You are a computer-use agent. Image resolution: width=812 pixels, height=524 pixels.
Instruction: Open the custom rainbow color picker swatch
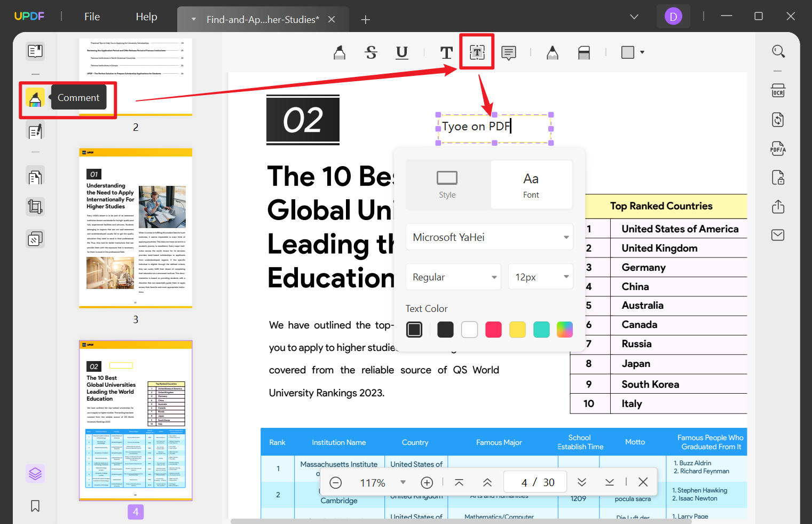pyautogui.click(x=565, y=330)
